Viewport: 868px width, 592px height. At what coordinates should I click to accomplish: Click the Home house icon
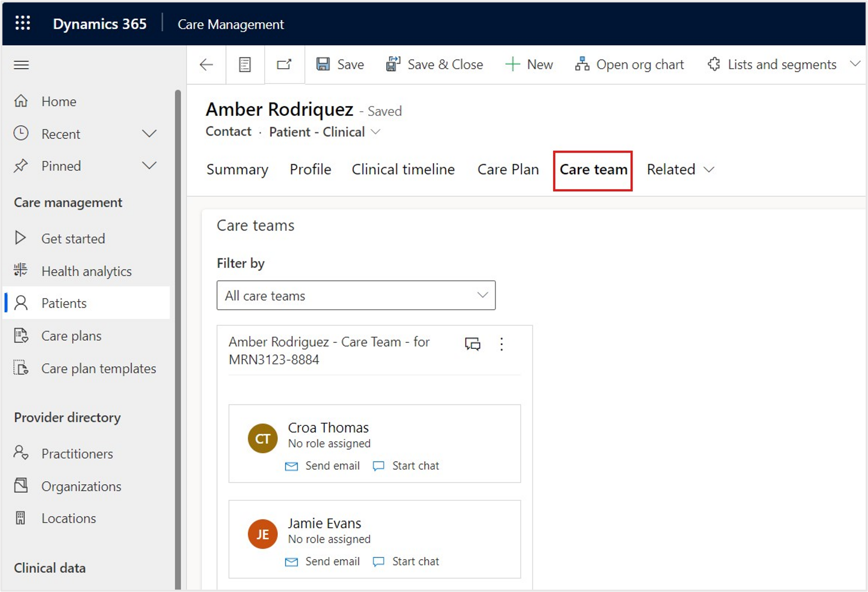21,101
